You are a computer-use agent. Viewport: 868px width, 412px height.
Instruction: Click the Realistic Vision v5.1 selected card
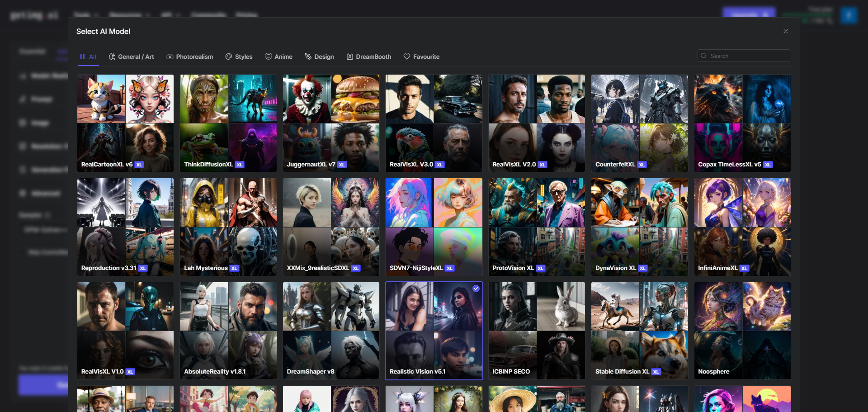coord(434,331)
